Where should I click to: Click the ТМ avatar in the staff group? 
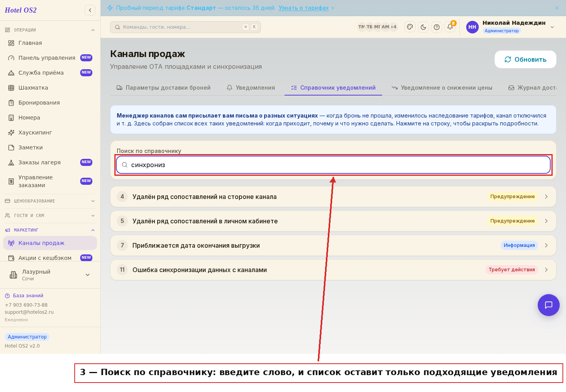tap(361, 27)
